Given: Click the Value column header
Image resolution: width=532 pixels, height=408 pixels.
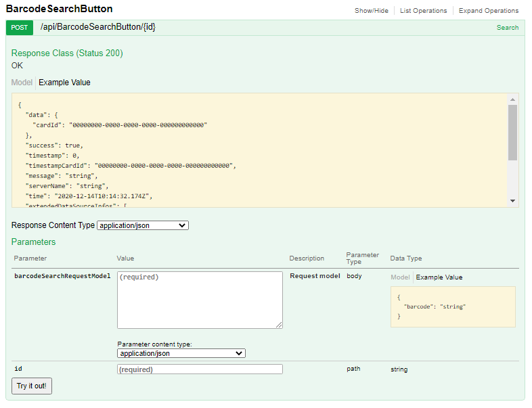Looking at the screenshot, I should point(125,258).
